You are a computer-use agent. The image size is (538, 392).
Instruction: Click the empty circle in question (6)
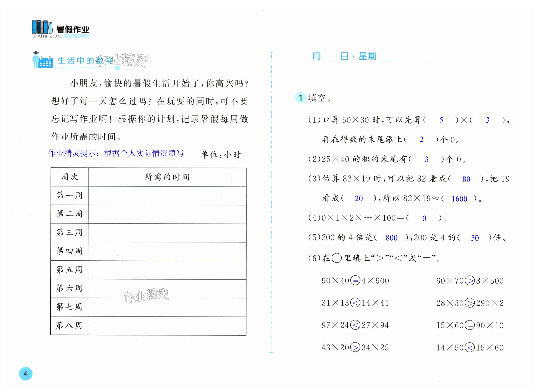pos(336,258)
